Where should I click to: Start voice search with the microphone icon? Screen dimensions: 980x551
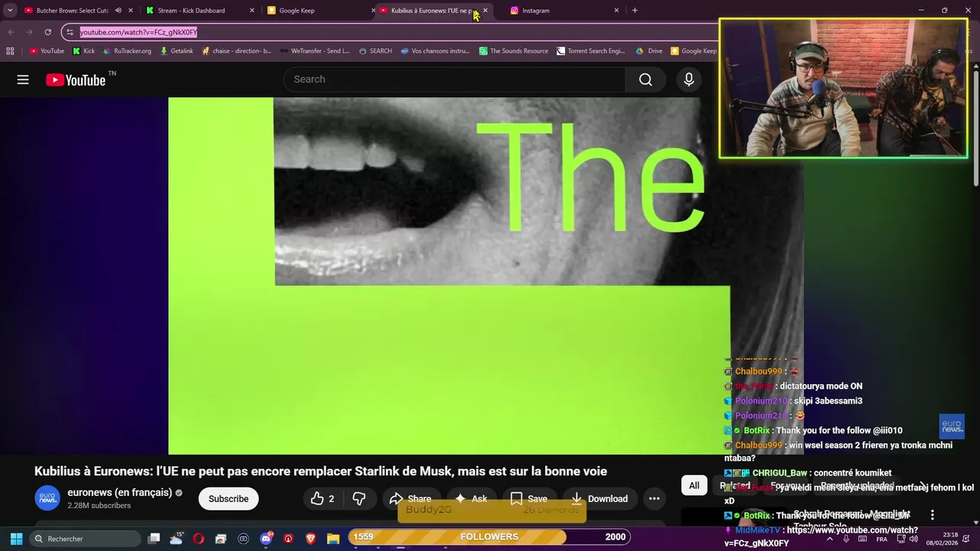(689, 80)
